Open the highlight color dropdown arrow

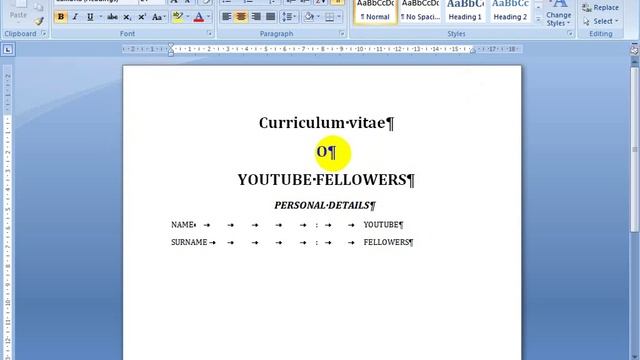tap(188, 17)
